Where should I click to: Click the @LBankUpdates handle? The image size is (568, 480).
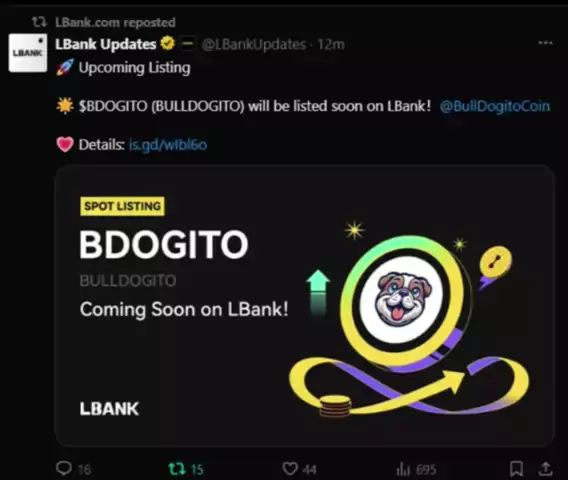click(254, 44)
